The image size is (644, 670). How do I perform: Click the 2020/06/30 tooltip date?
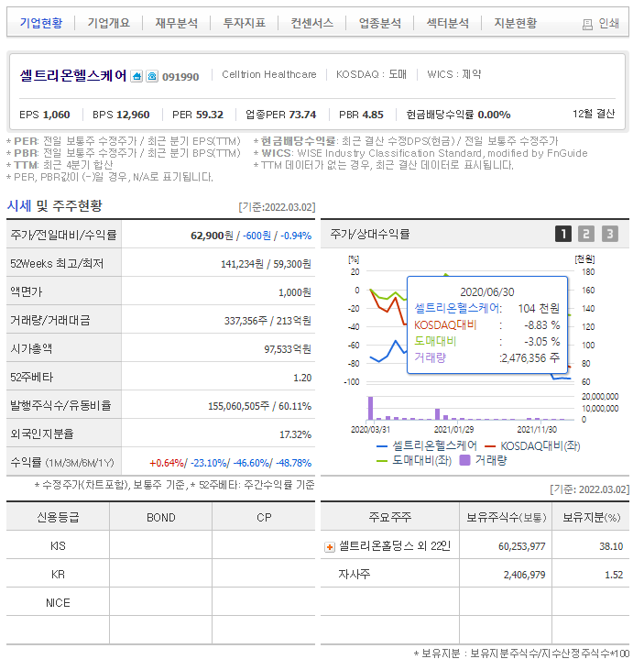486,292
